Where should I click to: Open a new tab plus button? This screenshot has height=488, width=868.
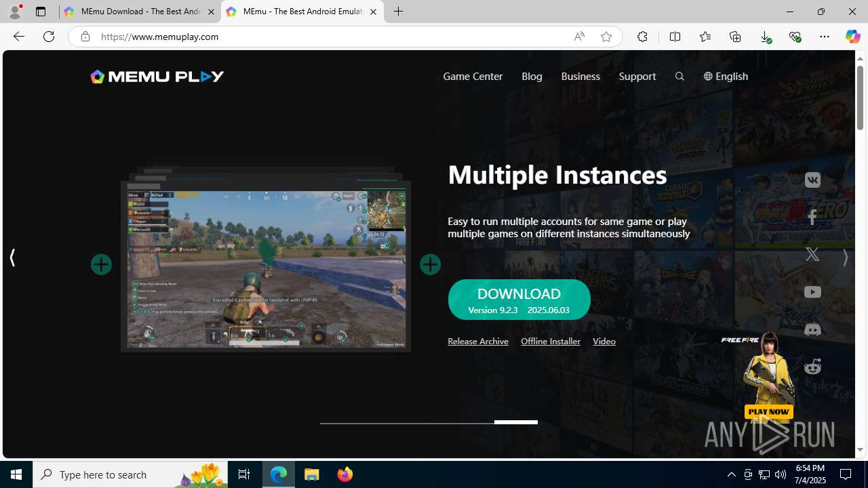(399, 12)
